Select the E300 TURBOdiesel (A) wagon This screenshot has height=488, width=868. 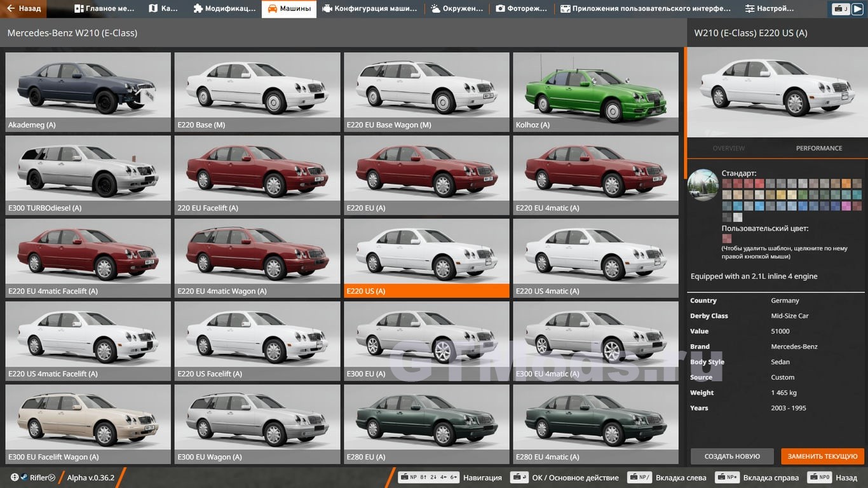click(88, 175)
